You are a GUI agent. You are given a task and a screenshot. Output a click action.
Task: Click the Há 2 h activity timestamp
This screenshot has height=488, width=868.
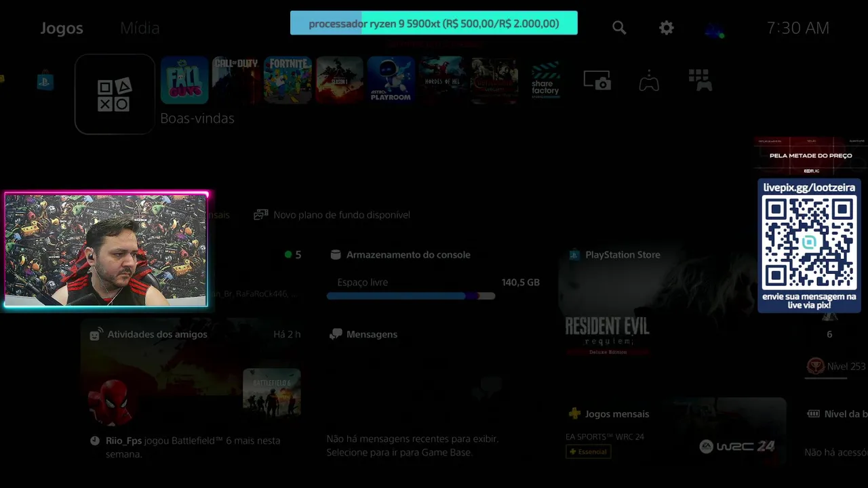pyautogui.click(x=287, y=334)
